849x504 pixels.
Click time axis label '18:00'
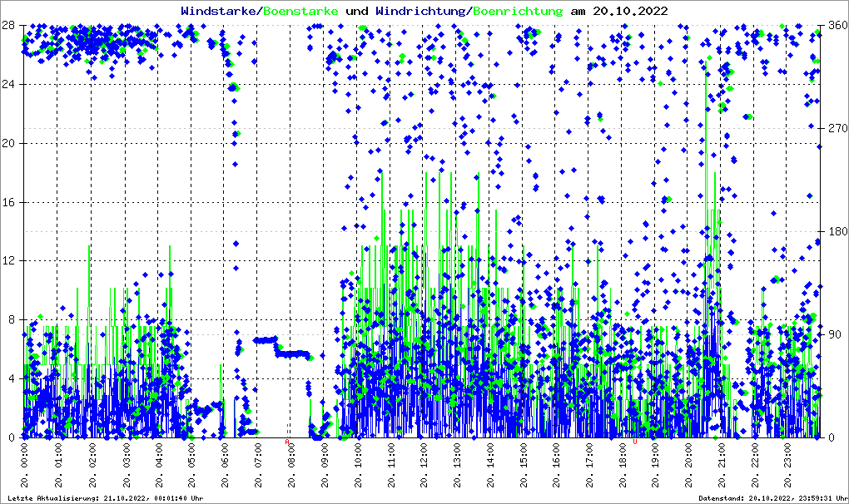[x=623, y=457]
